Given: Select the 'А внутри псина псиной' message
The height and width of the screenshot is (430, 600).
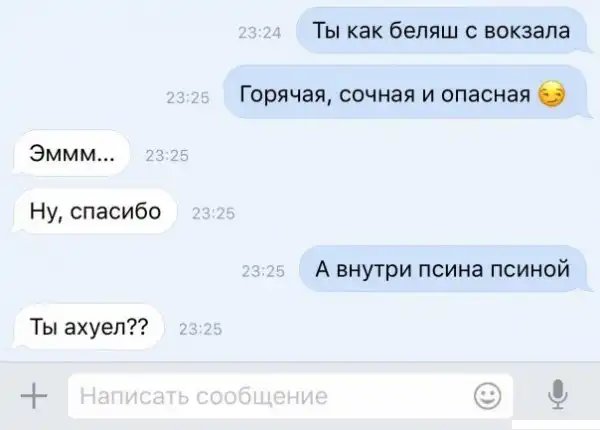Looking at the screenshot, I should (443, 269).
